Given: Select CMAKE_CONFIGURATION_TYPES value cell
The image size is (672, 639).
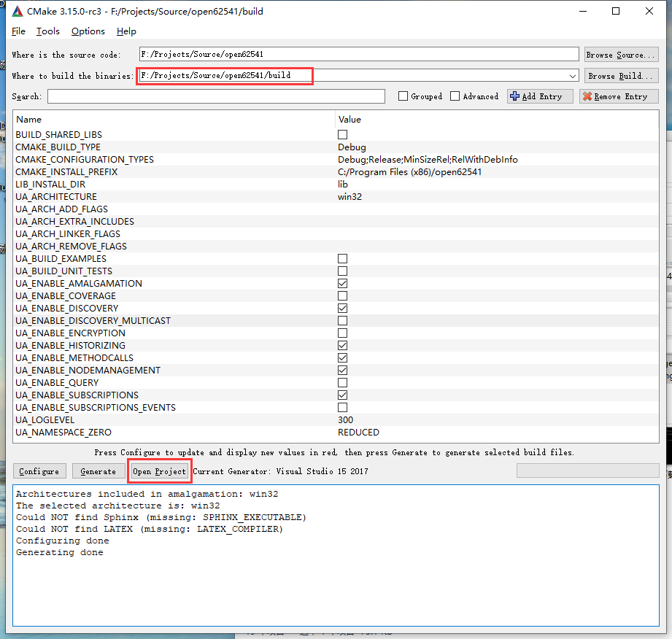Looking at the screenshot, I should tap(428, 160).
